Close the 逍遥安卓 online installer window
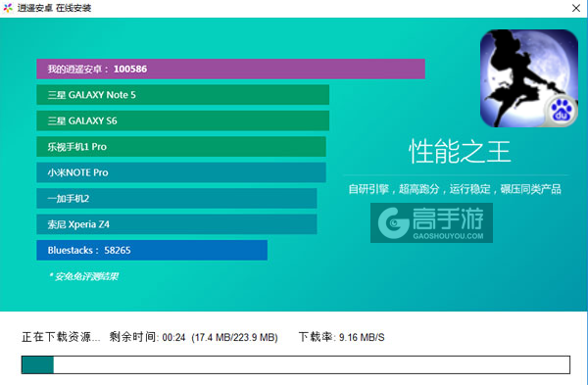Screen dimensions: 588x385 click(576, 8)
